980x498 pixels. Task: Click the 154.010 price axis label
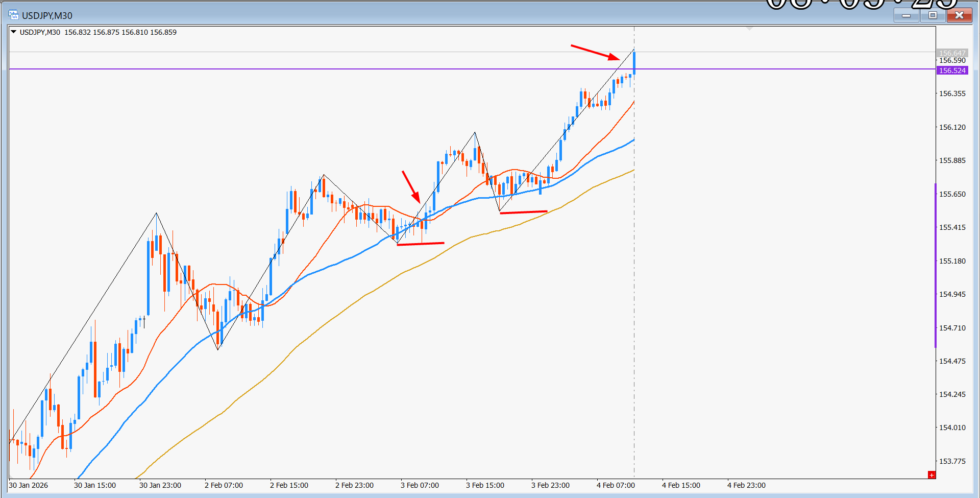[952, 428]
